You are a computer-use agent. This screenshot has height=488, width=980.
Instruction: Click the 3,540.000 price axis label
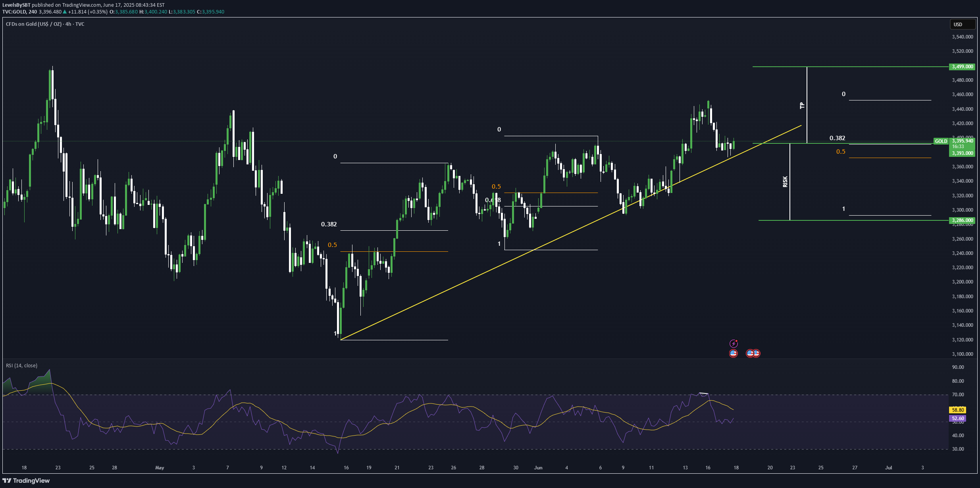click(x=963, y=37)
